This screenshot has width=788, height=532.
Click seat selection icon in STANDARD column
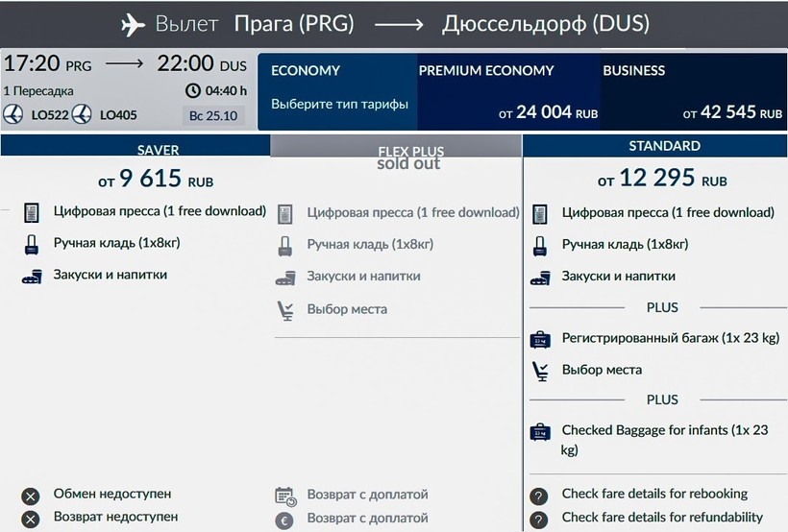click(541, 372)
